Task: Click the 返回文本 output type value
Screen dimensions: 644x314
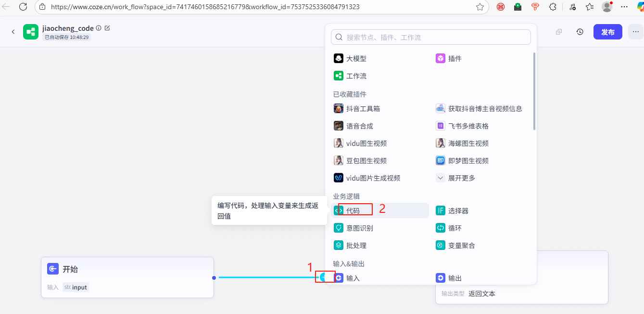Action: 482,293
